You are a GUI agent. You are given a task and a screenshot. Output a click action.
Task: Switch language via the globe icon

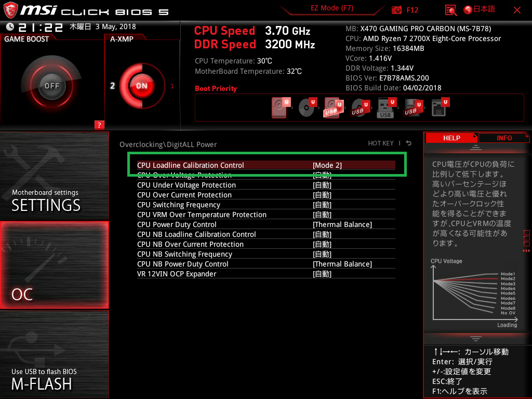click(468, 10)
